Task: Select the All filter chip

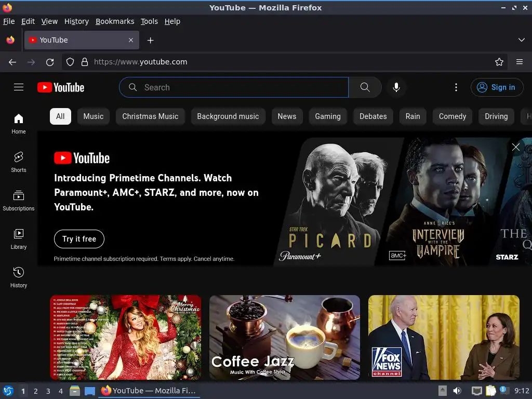Action: (x=60, y=116)
